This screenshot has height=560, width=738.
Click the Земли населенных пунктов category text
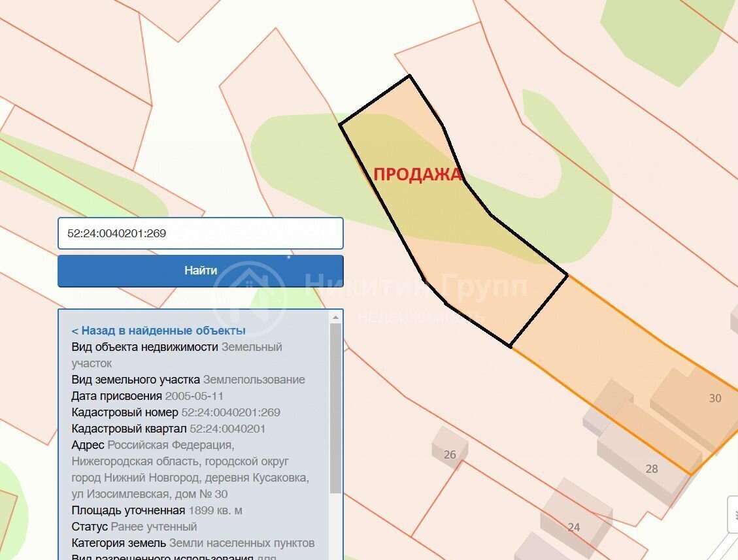241,543
